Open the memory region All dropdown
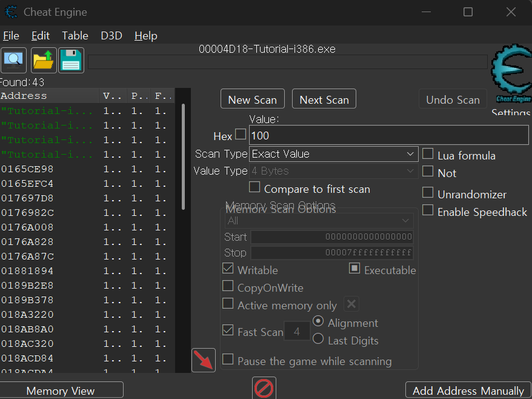This screenshot has height=399, width=532. (318, 221)
